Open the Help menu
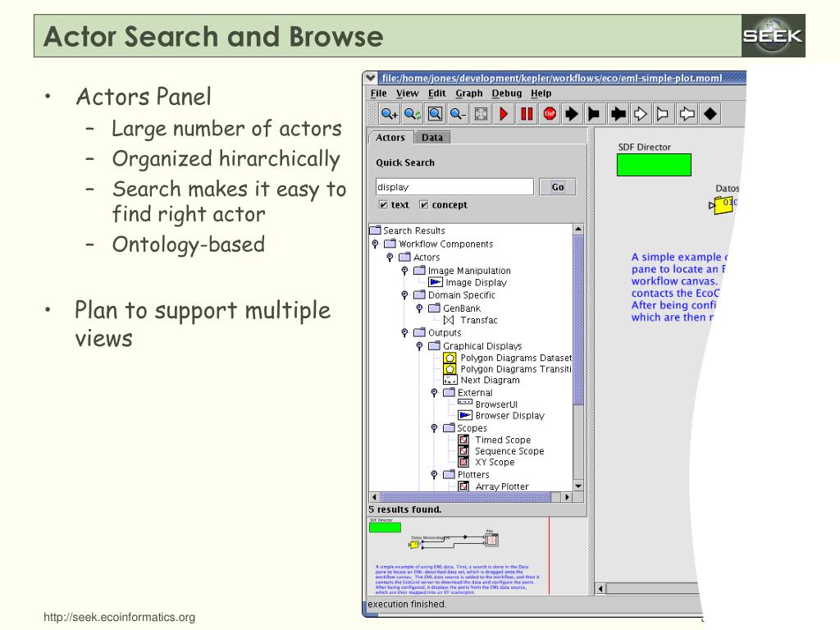The image size is (840, 630). [541, 94]
